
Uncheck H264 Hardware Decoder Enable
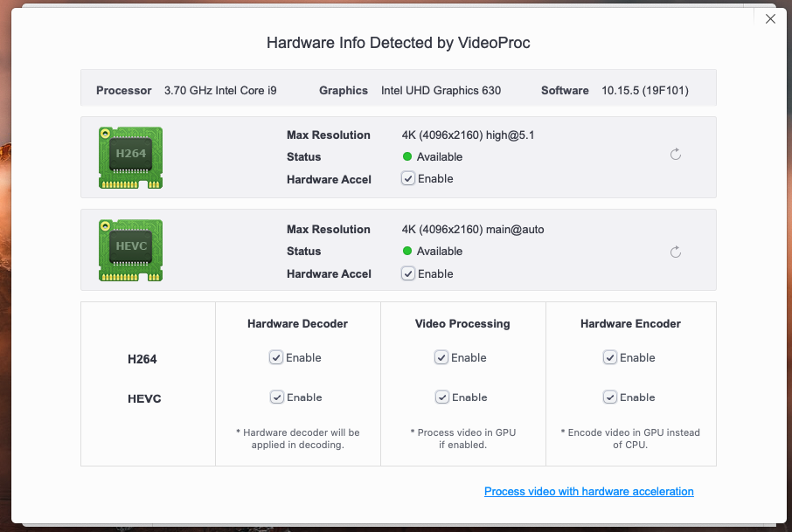[275, 357]
